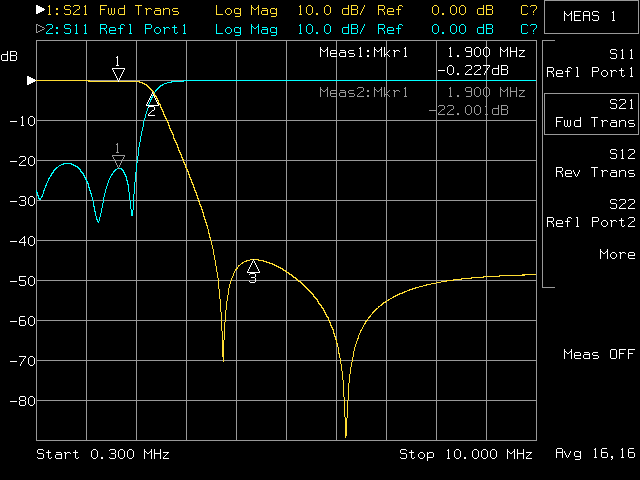640x480 pixels.
Task: Click the Meas1:Mkr1 marker readout label
Action: click(363, 52)
